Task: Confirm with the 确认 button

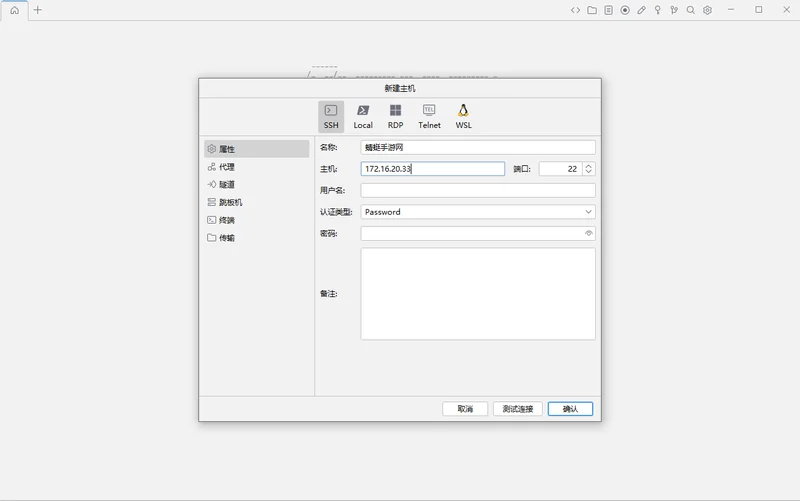Action: click(x=570, y=409)
